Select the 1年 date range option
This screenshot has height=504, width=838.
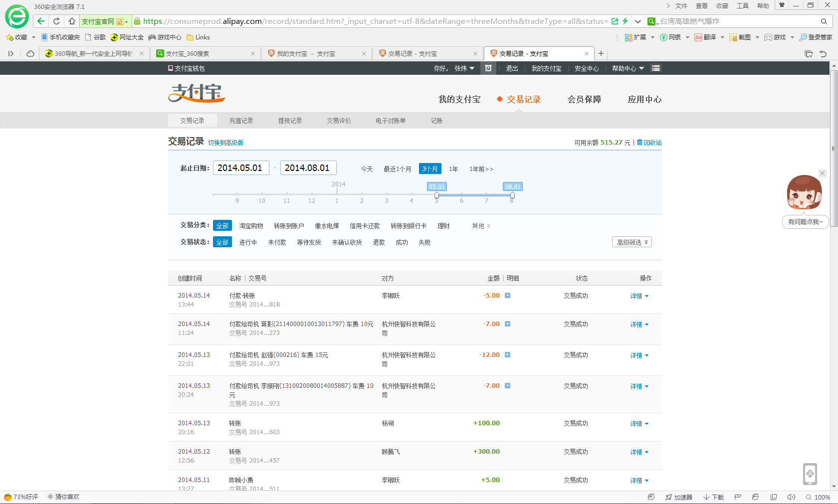tap(453, 169)
